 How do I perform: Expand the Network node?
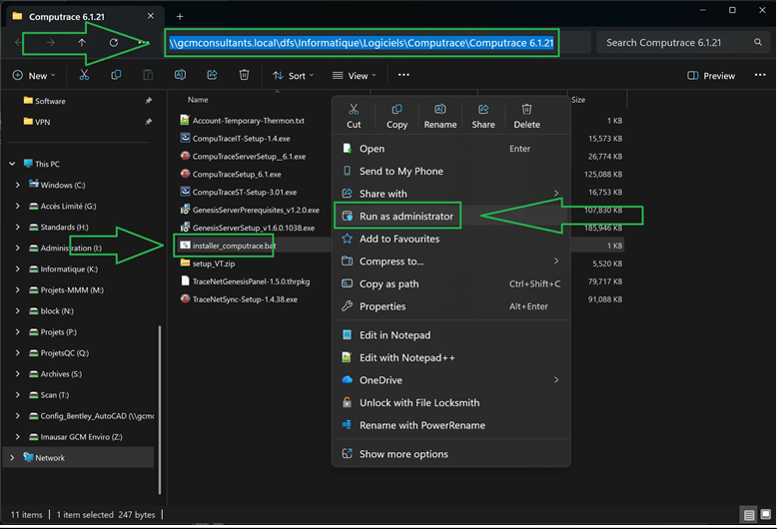[12, 457]
